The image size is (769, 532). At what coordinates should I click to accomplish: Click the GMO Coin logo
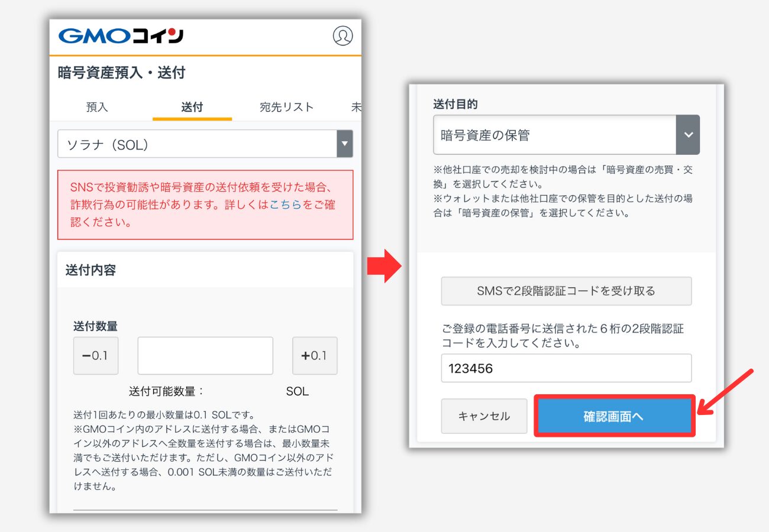[121, 36]
